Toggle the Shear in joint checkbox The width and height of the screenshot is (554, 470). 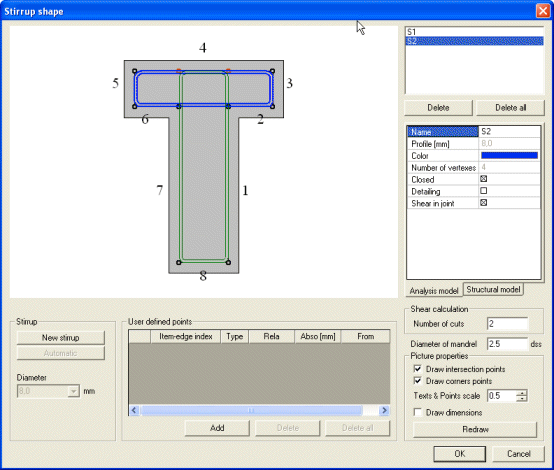pos(484,203)
